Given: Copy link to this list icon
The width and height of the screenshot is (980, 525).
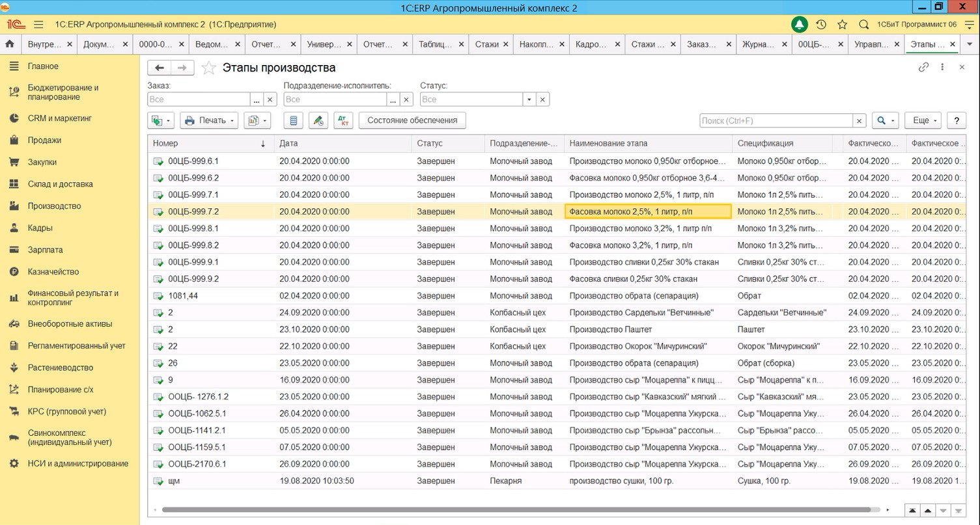Looking at the screenshot, I should [x=923, y=67].
